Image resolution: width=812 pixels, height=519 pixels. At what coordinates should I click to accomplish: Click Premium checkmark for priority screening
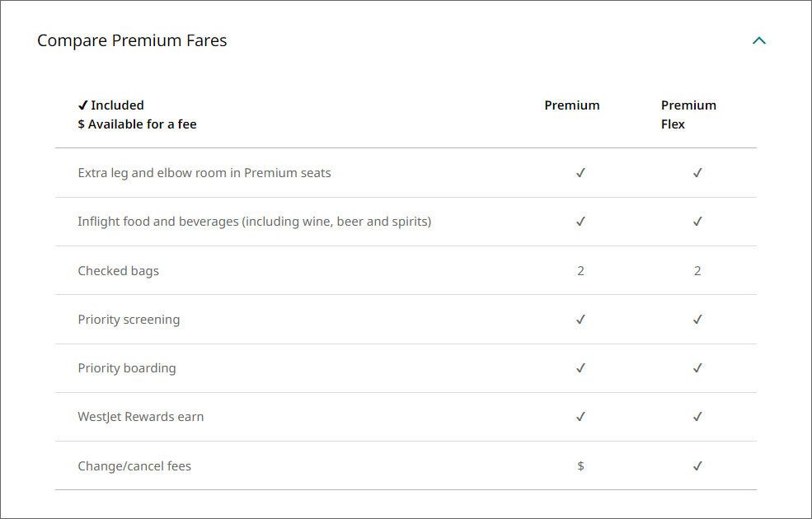click(580, 320)
